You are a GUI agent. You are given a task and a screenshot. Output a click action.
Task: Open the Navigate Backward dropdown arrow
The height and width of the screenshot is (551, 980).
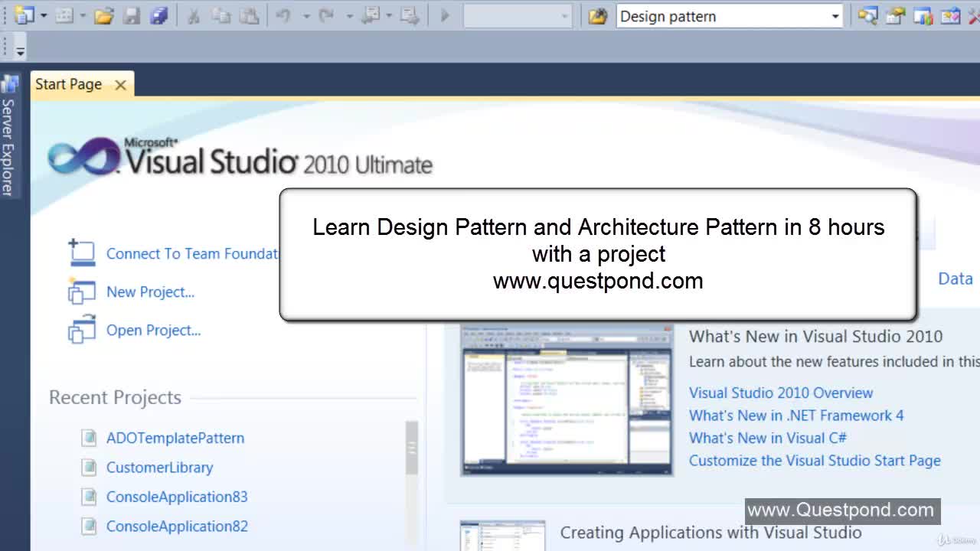pyautogui.click(x=389, y=16)
